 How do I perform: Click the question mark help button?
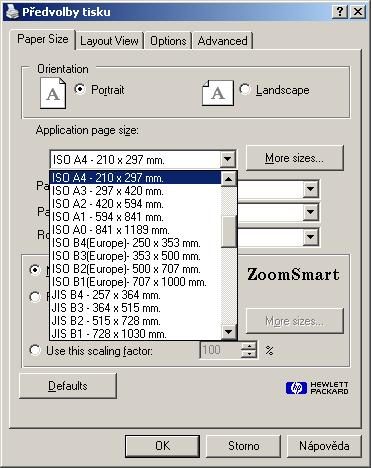pos(340,12)
